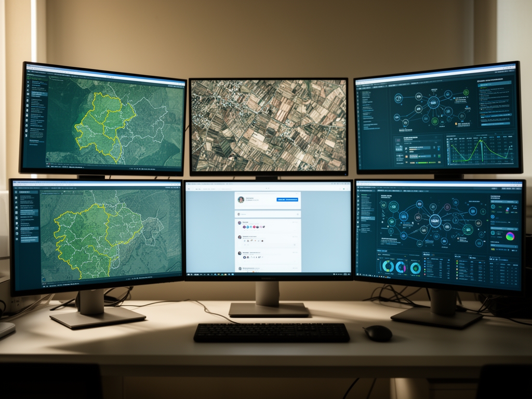Click the blue button on the profile card
Screen dimensions: 532x399
pos(287,199)
